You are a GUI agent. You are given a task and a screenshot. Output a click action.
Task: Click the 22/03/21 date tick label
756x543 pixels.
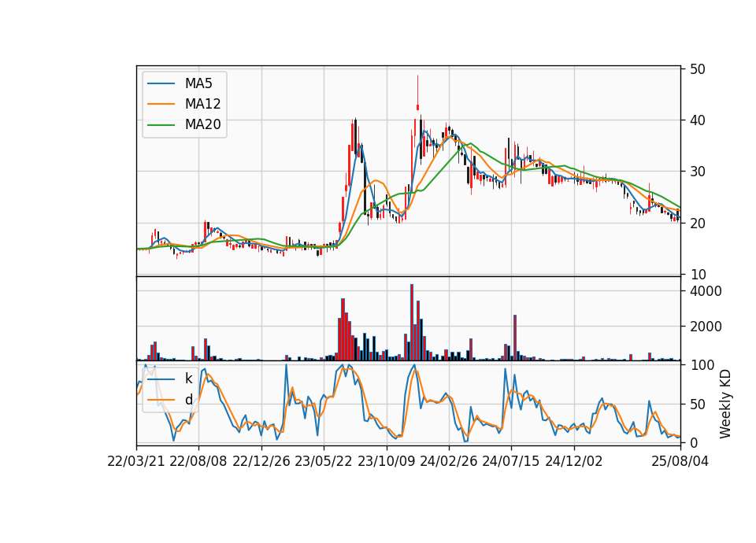pyautogui.click(x=136, y=461)
